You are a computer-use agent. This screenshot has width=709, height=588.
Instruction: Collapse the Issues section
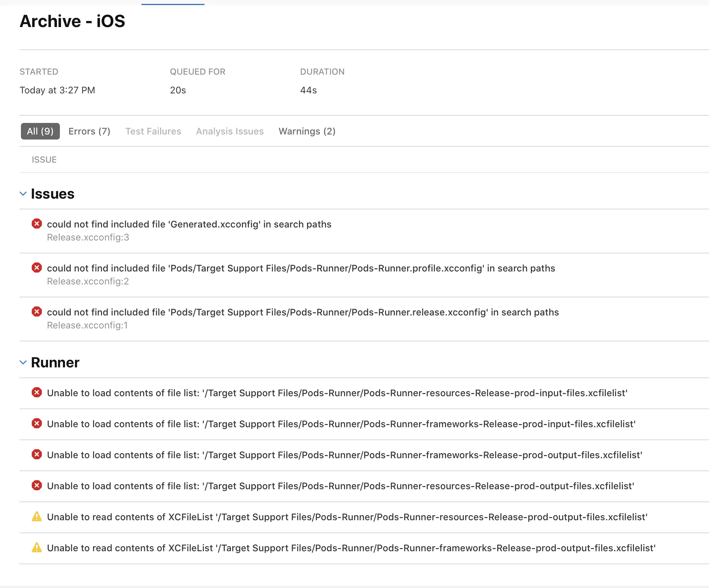pos(23,194)
